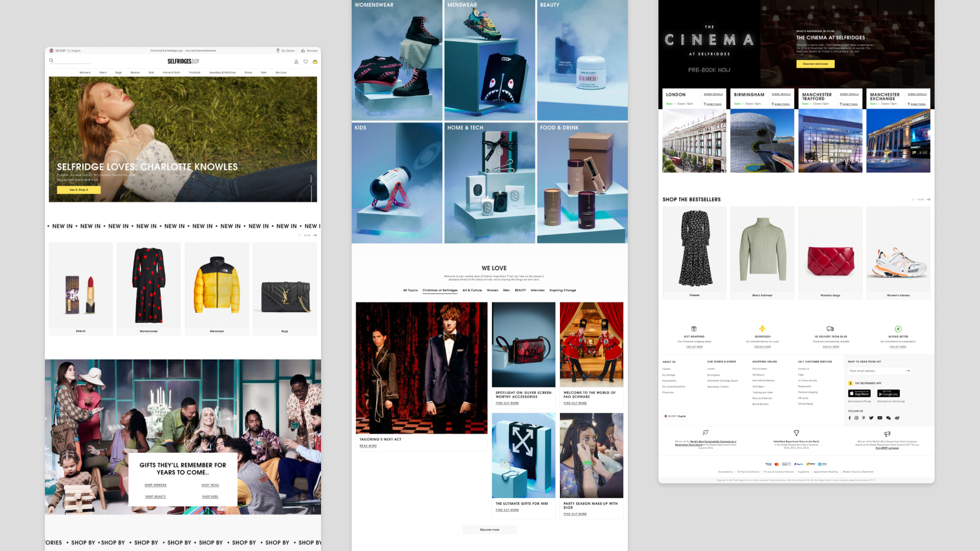Open the Facebook social icon
Viewport: 980px width, 551px height.
[x=850, y=418]
